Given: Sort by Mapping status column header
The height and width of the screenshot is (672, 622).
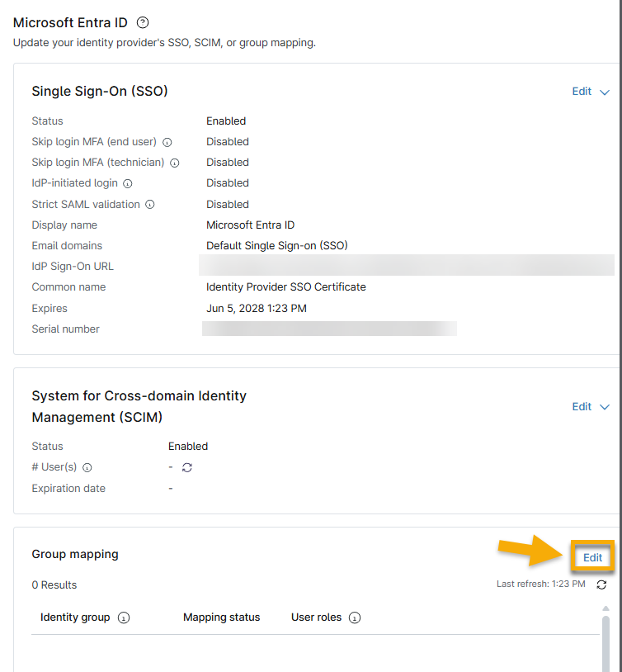Looking at the screenshot, I should pyautogui.click(x=221, y=618).
